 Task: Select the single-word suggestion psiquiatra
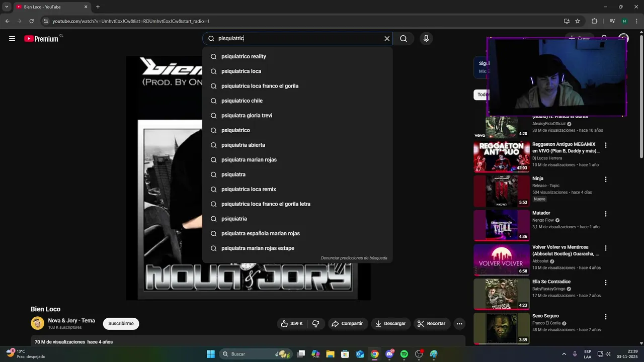pos(297,174)
